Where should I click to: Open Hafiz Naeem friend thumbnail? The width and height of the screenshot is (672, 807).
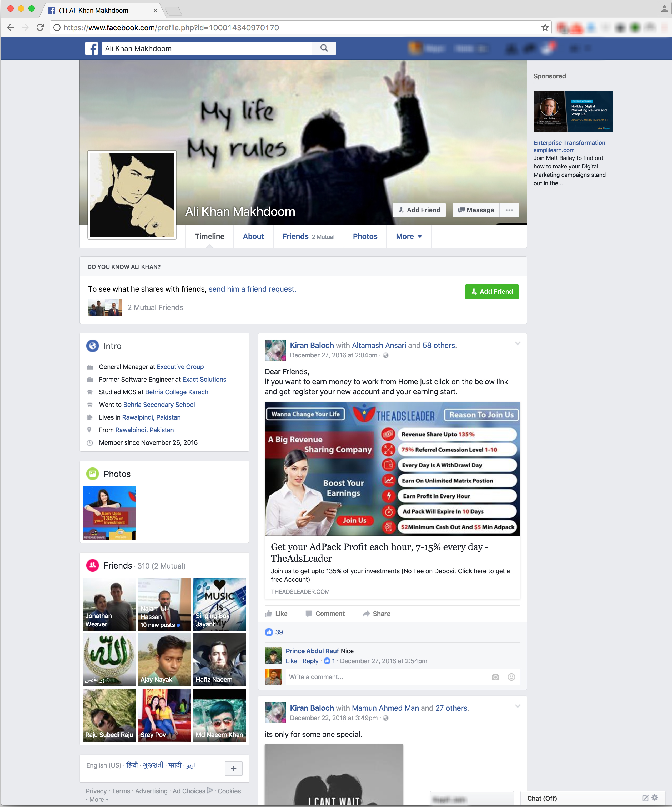click(219, 660)
